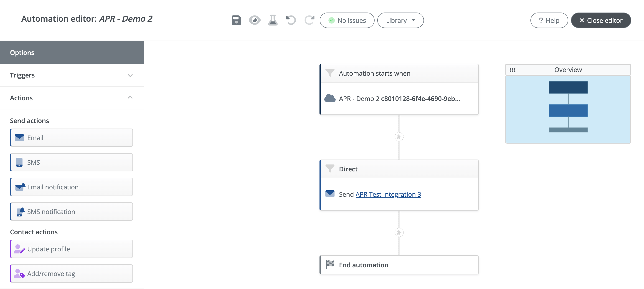The image size is (644, 289).
Task: Click the No issues status button
Action: point(347,20)
